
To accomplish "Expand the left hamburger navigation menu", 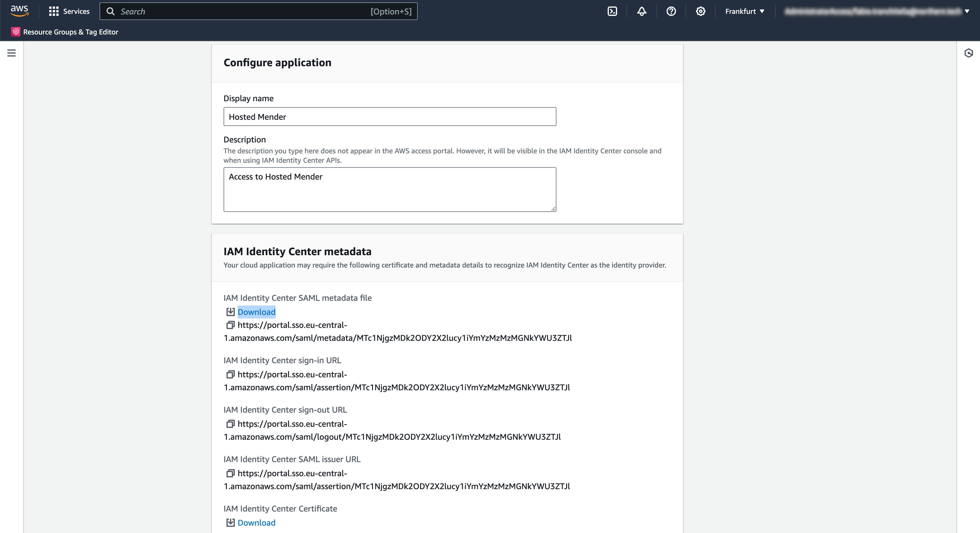I will [x=11, y=53].
